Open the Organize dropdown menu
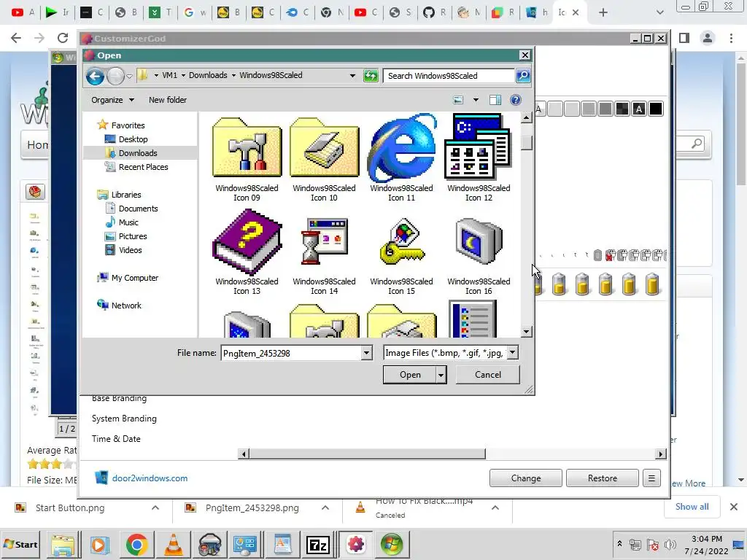The width and height of the screenshot is (747, 560). 112,100
